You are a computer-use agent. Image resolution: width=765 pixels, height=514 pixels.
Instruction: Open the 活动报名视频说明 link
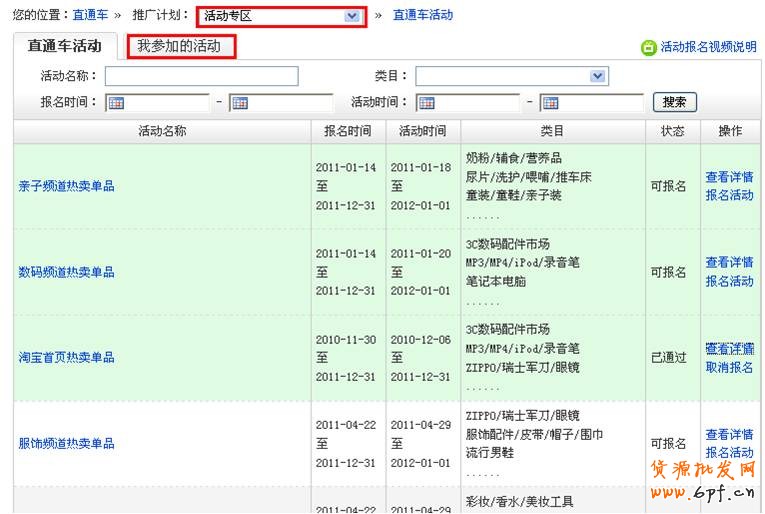coord(708,47)
